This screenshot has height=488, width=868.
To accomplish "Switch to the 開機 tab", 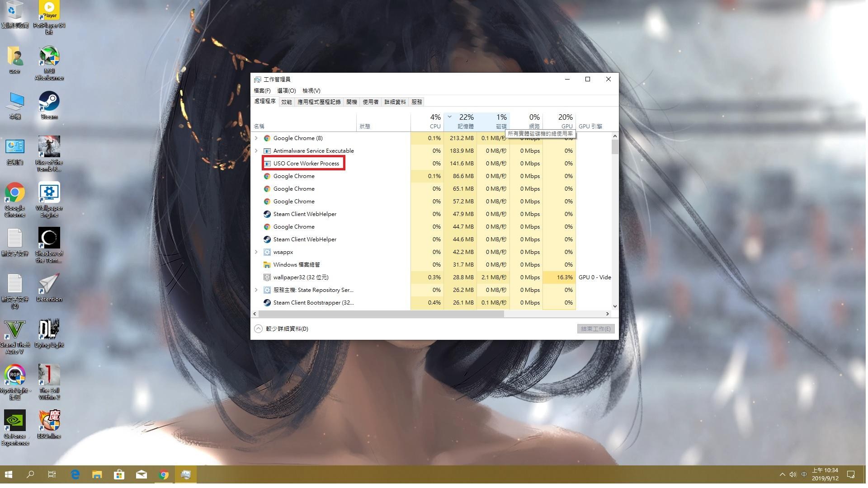I will click(x=352, y=102).
